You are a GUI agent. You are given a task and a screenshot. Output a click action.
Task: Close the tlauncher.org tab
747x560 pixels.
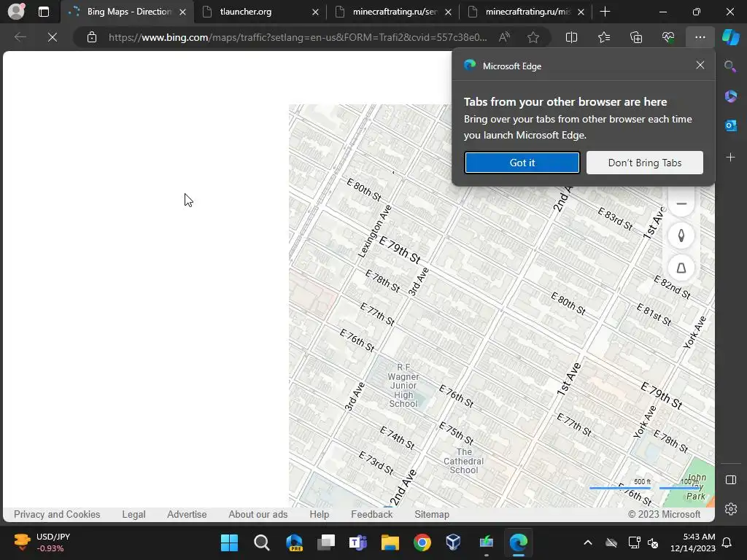coord(315,12)
